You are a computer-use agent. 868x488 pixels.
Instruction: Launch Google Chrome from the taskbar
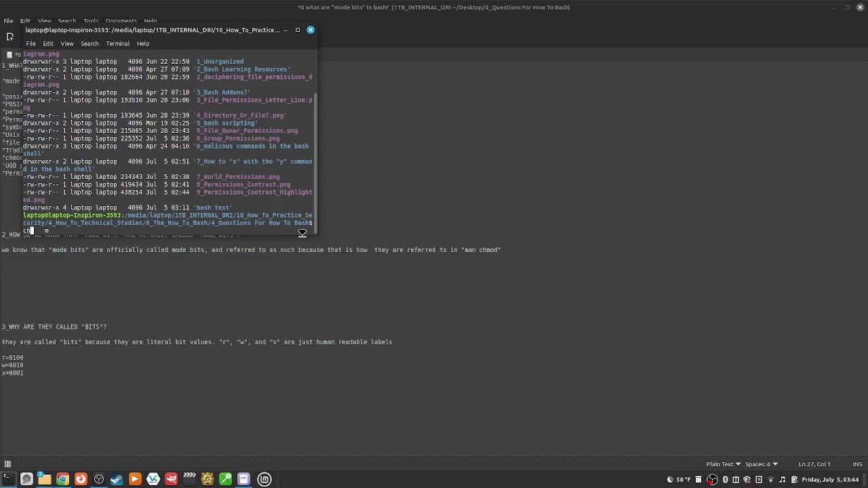click(62, 479)
